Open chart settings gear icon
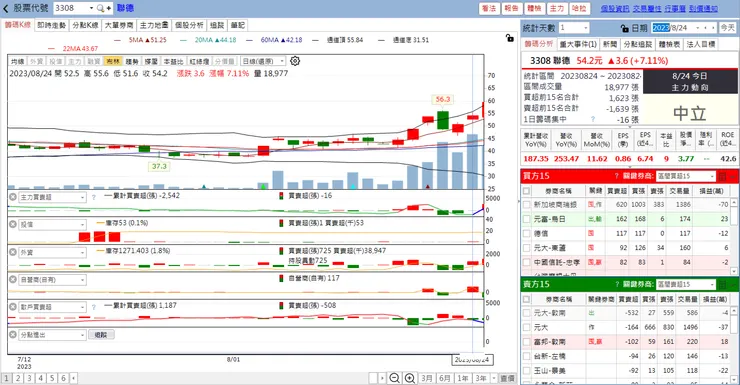This screenshot has height=385, width=740. (295, 61)
